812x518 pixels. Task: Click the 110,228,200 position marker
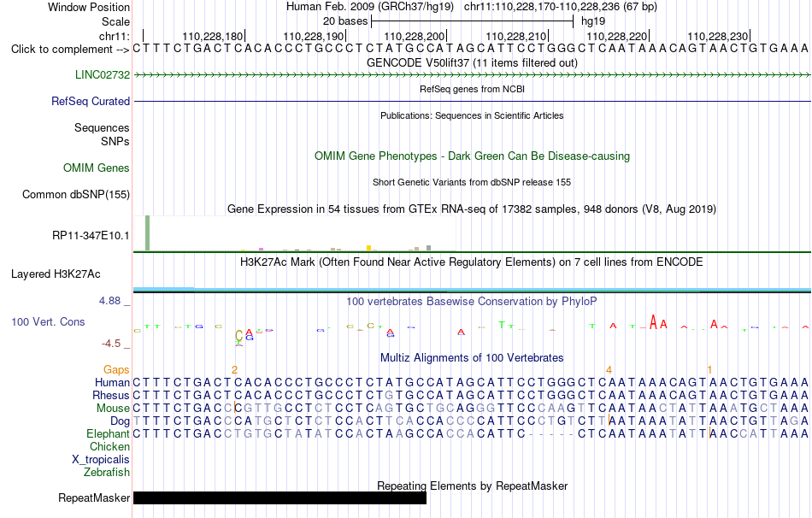415,36
